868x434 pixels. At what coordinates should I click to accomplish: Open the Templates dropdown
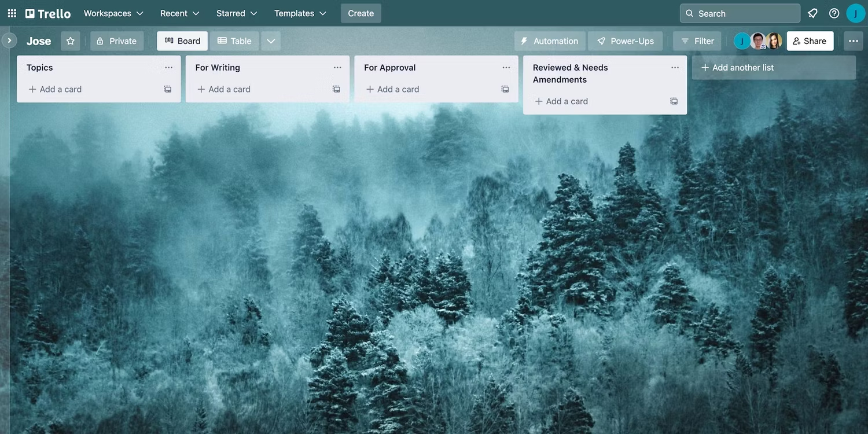(300, 13)
